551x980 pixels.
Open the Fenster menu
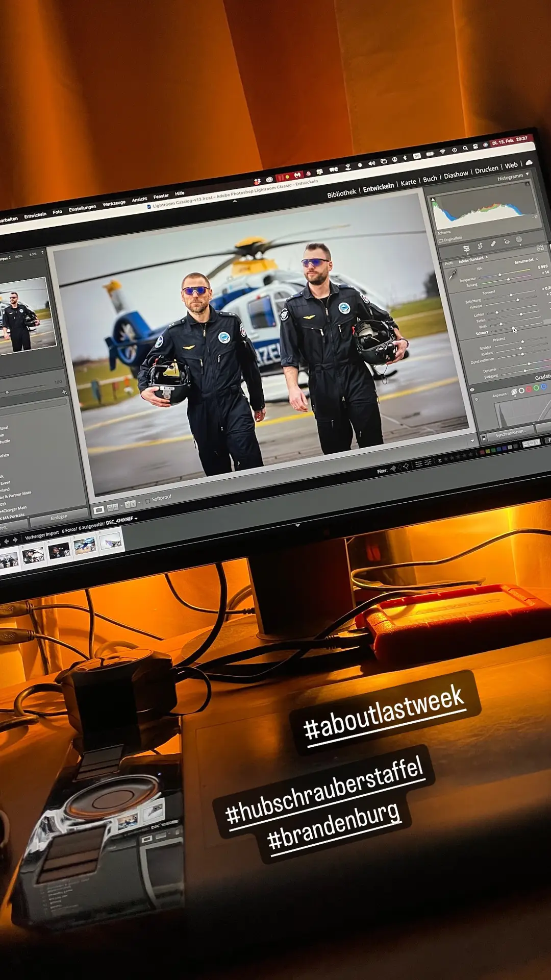coord(161,196)
